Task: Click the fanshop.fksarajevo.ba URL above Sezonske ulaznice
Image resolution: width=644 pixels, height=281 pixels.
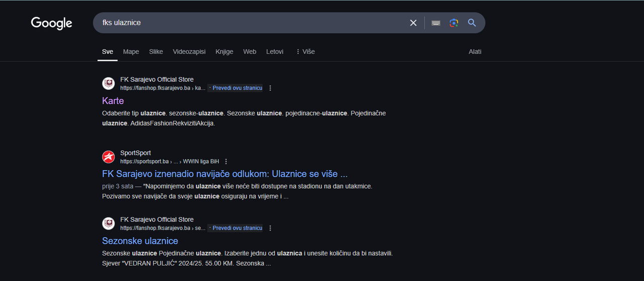Action: click(x=163, y=228)
